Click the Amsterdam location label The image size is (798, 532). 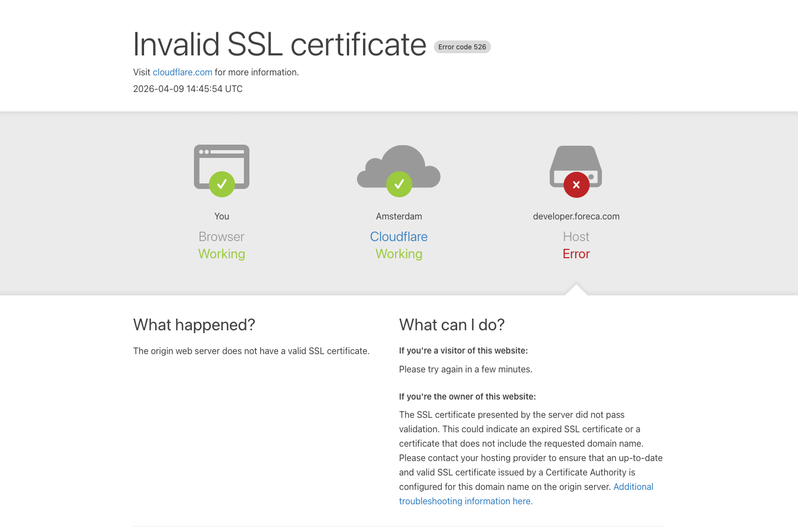[x=399, y=216]
